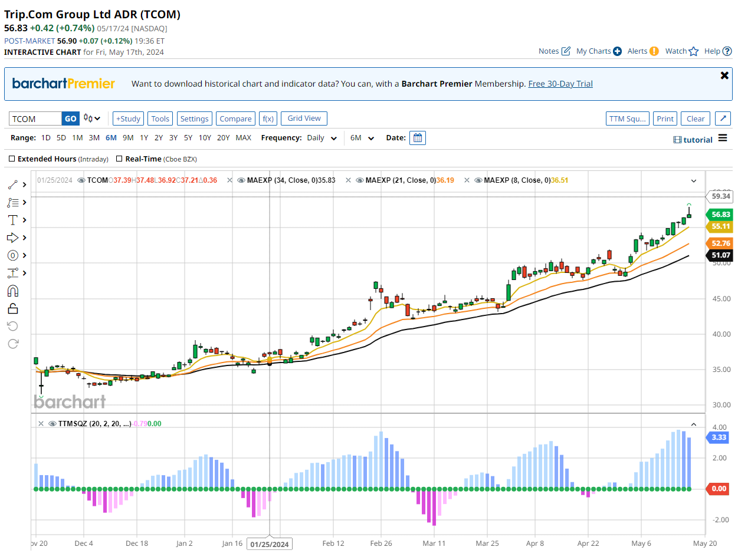Click the GO button
The image size is (738, 560).
tap(70, 118)
